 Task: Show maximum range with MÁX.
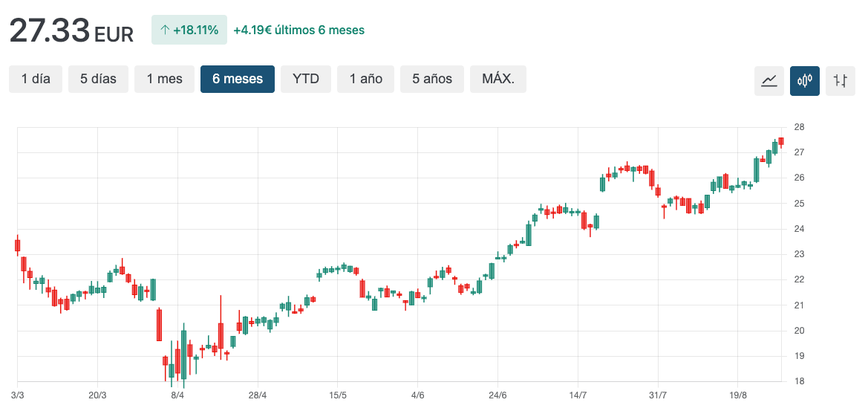coord(498,79)
